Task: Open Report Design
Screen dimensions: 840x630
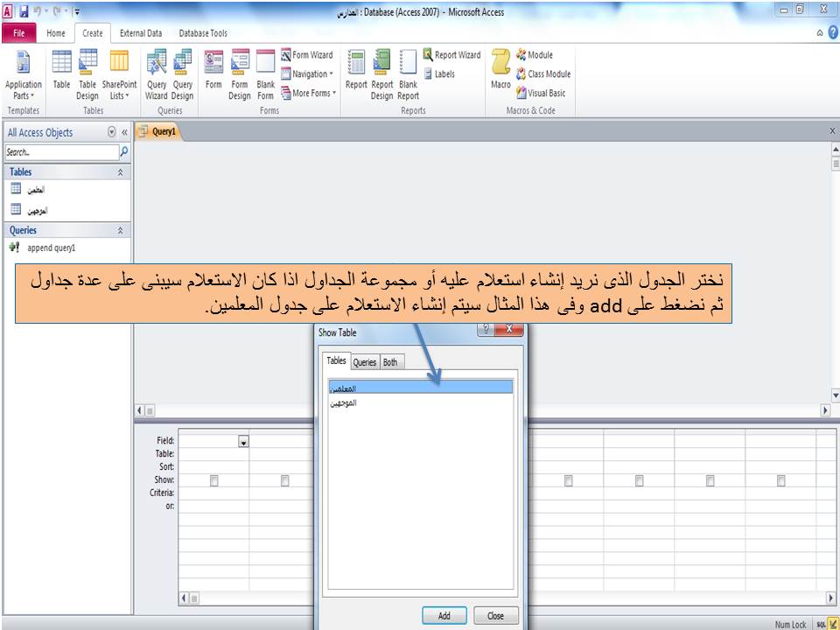Action: click(382, 75)
